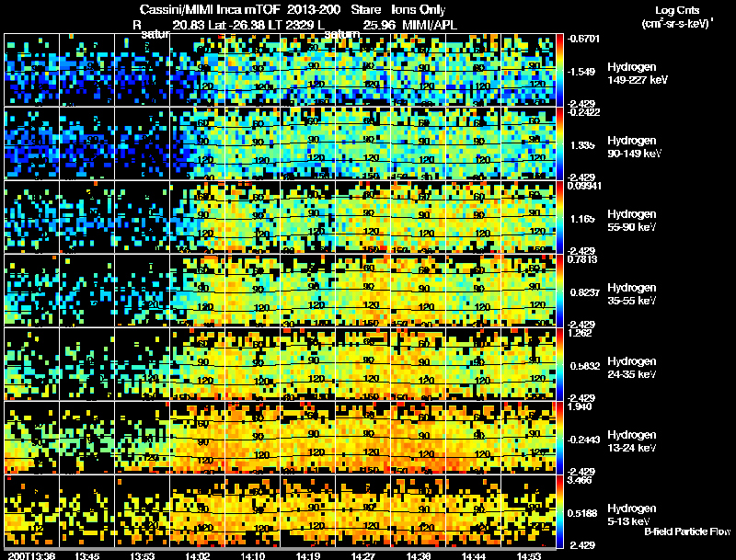Open the 13:36 panel in the 149-227 keV row
The image size is (736, 560).
[x=32, y=70]
